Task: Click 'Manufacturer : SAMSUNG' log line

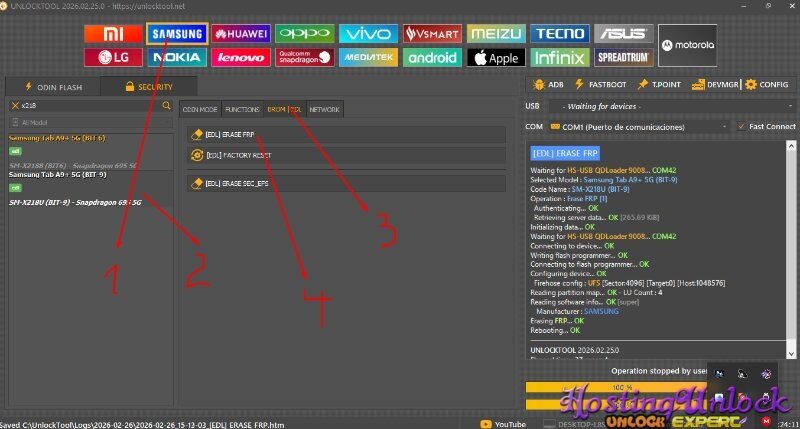Action: point(577,311)
